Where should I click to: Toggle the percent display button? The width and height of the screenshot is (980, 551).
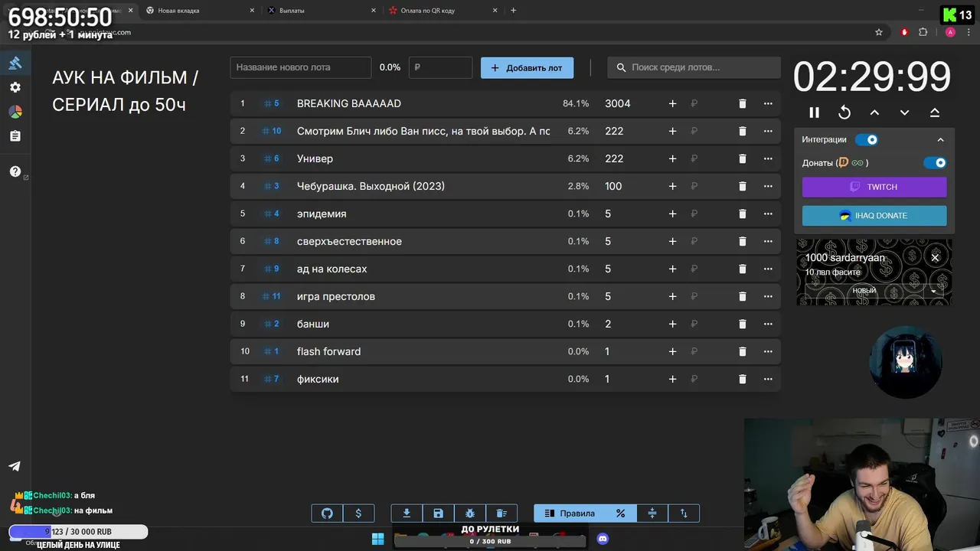(x=621, y=514)
